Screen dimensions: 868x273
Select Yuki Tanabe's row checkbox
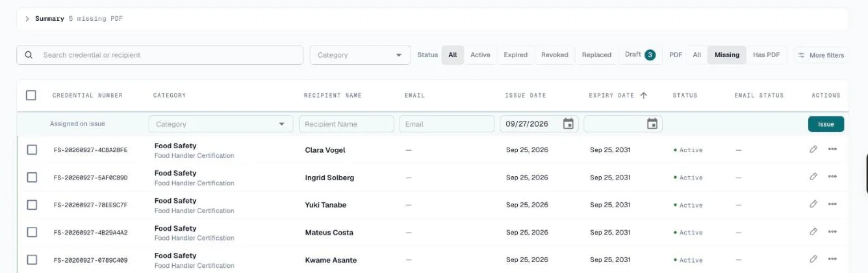[x=32, y=205]
